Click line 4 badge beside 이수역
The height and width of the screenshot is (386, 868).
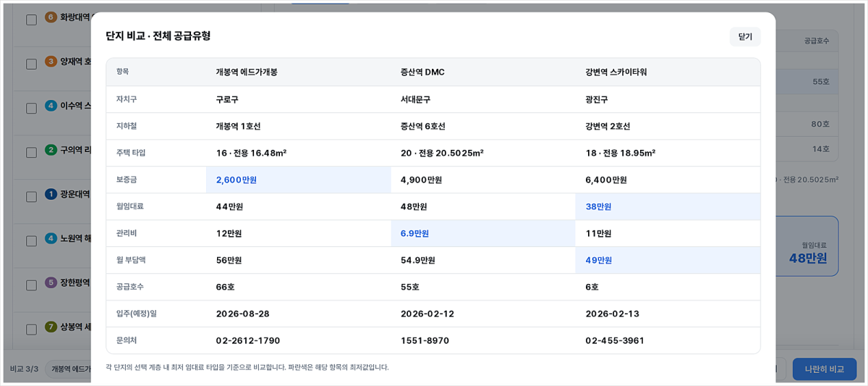point(51,105)
